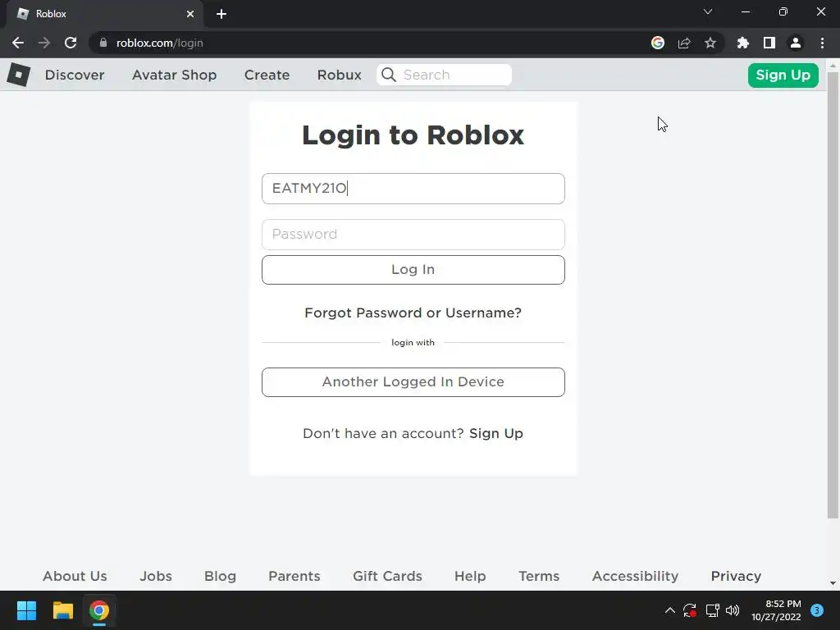
Task: Click the share page icon
Action: tap(684, 43)
